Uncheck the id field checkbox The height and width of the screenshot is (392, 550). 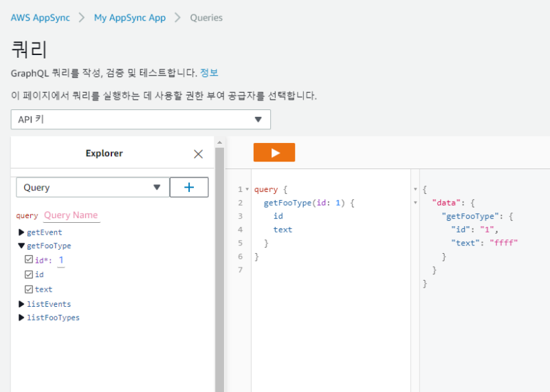click(x=28, y=274)
